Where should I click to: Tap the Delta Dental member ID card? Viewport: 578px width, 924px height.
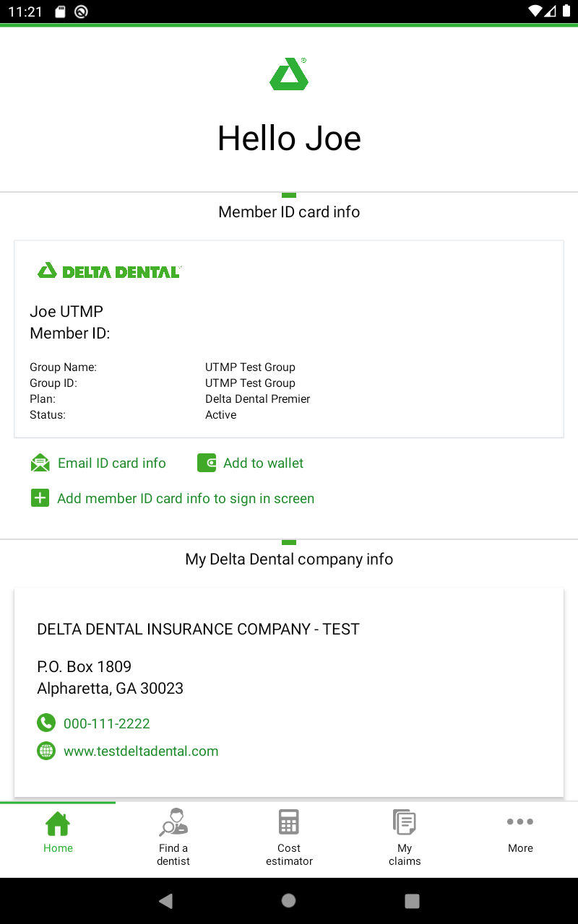pyautogui.click(x=289, y=339)
